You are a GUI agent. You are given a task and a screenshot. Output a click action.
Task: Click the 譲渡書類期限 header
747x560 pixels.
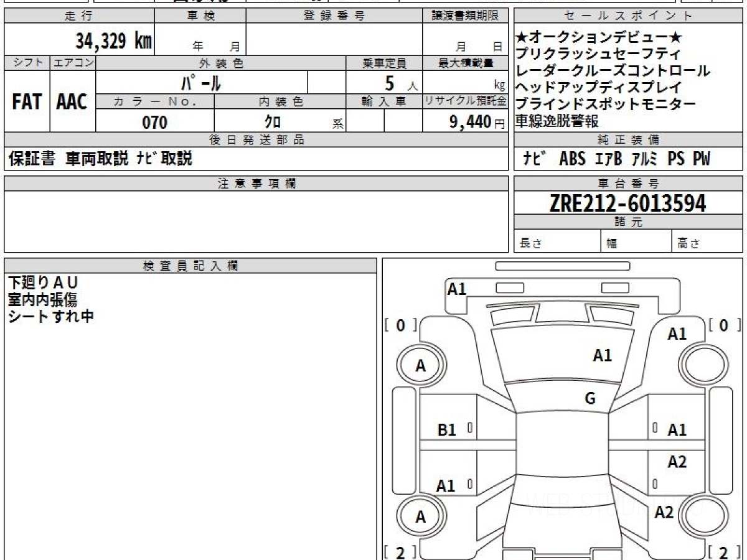[x=465, y=16]
